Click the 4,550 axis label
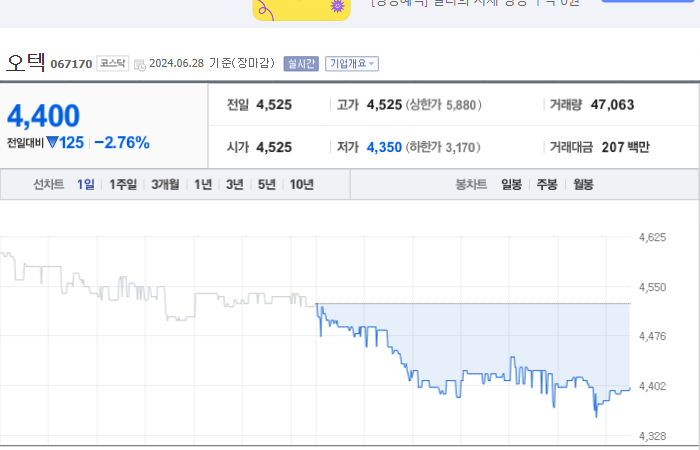Viewport: 700px width, 450px height. (x=652, y=287)
